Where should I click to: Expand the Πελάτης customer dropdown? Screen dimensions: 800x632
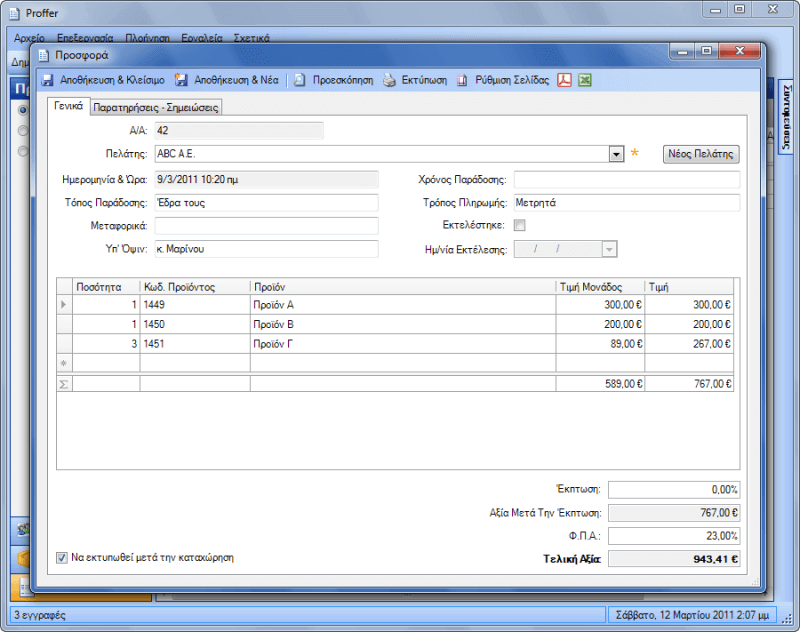point(617,154)
